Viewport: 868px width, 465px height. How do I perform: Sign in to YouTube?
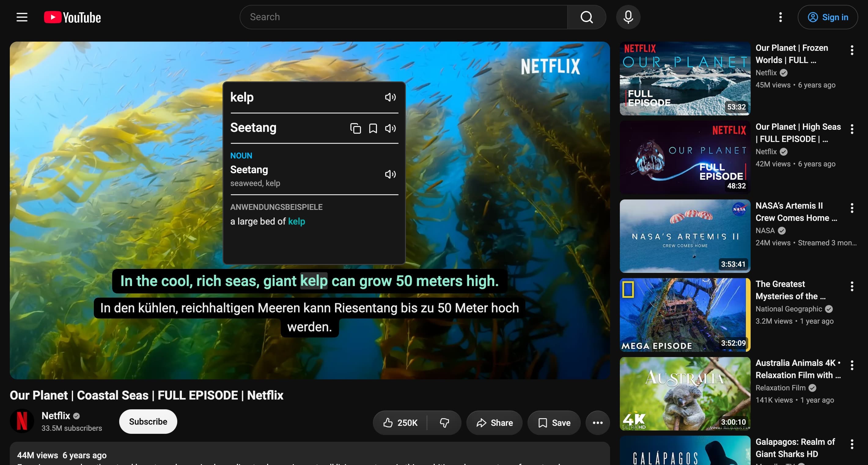(828, 17)
